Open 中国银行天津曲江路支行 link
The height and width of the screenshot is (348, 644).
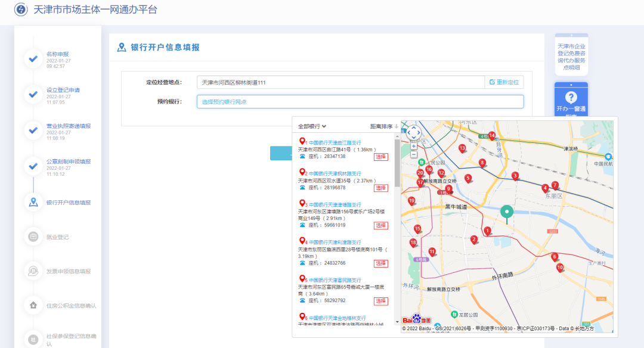coord(335,143)
